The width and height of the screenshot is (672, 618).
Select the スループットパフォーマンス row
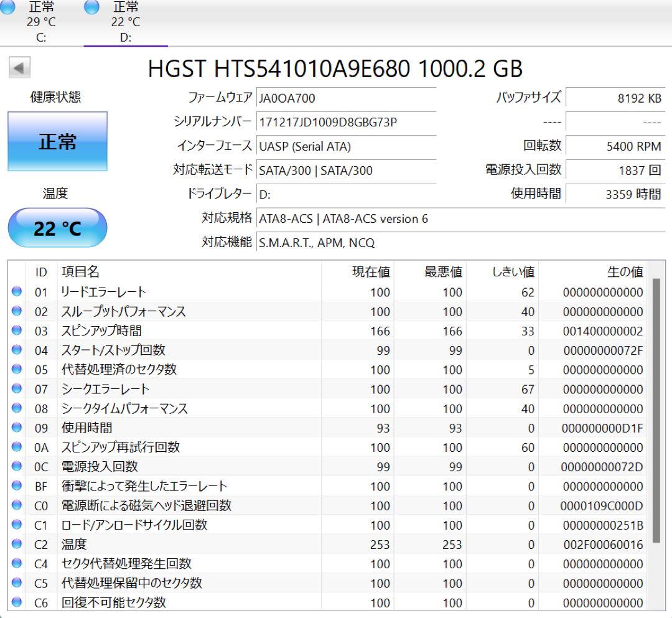(x=327, y=311)
